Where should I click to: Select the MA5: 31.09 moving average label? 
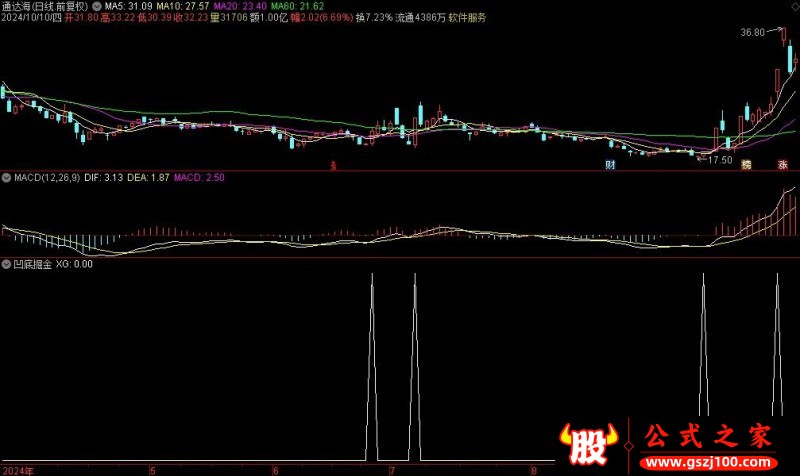point(128,7)
